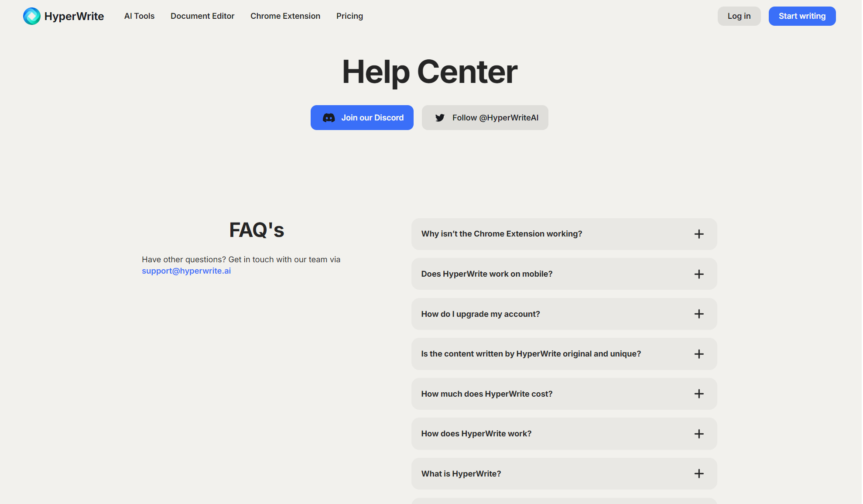Screen dimensions: 863x504
Task: Click the Start writing button
Action: click(x=802, y=16)
